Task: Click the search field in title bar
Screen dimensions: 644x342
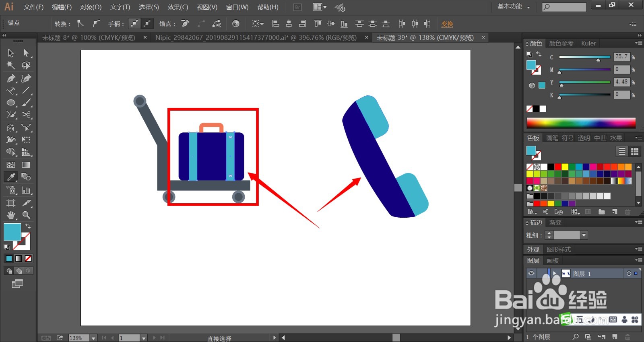Action: coord(564,7)
